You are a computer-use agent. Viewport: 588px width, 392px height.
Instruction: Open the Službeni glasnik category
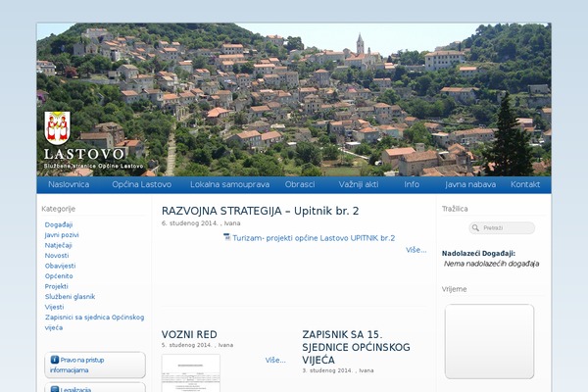click(70, 297)
